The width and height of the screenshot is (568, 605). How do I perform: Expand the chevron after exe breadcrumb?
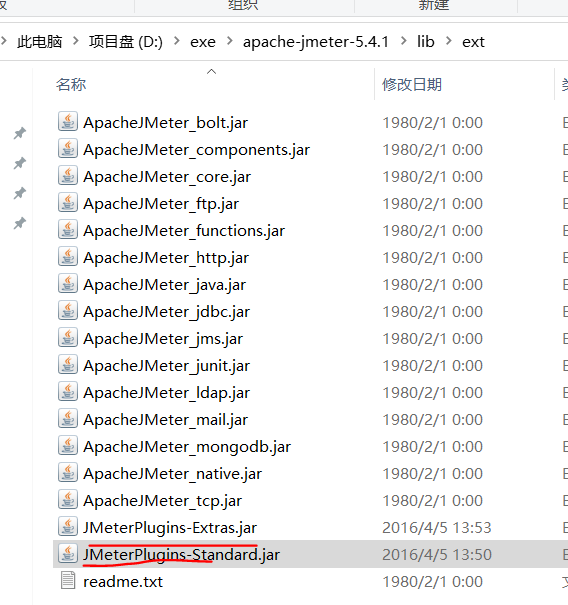coord(230,41)
